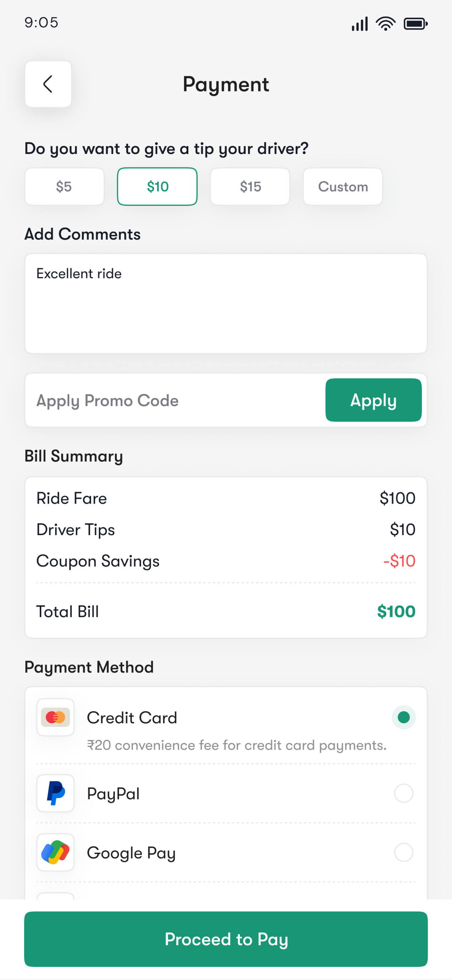Tap the Coupon Savings -$10 row
This screenshot has height=980, width=452.
[x=226, y=561]
